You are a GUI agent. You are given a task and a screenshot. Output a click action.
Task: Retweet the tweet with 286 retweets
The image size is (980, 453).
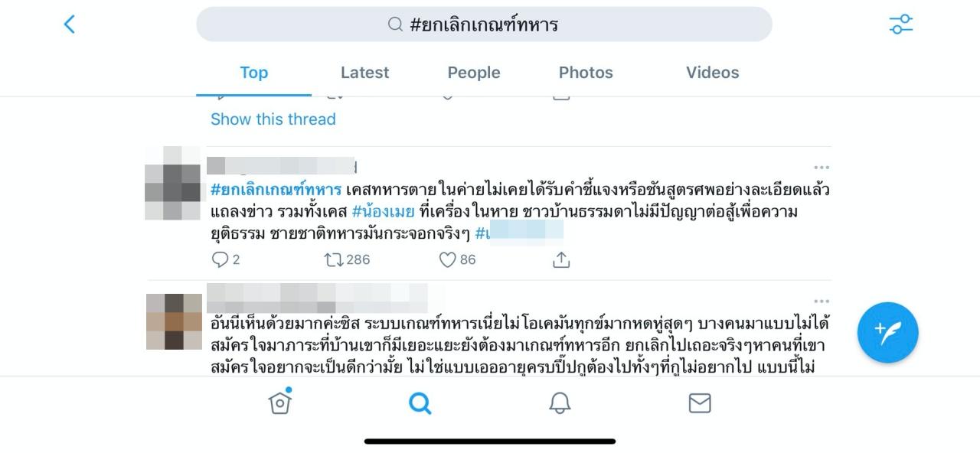348,260
